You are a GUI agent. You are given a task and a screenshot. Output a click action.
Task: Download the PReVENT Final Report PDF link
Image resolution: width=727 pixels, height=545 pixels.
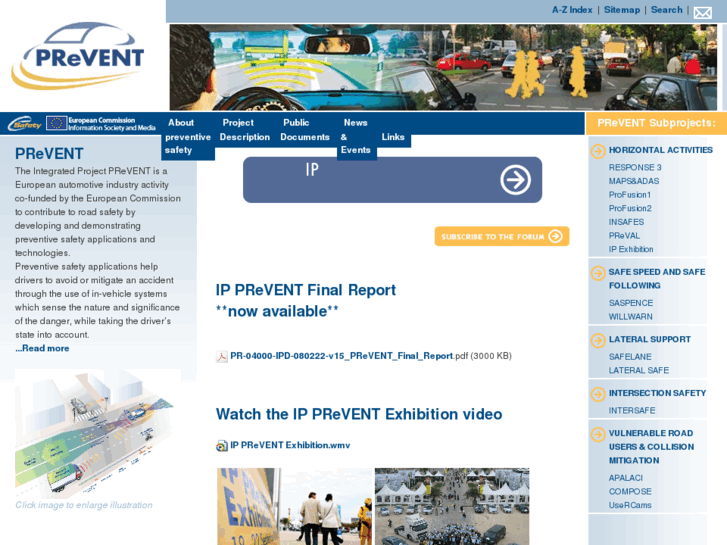coord(342,356)
